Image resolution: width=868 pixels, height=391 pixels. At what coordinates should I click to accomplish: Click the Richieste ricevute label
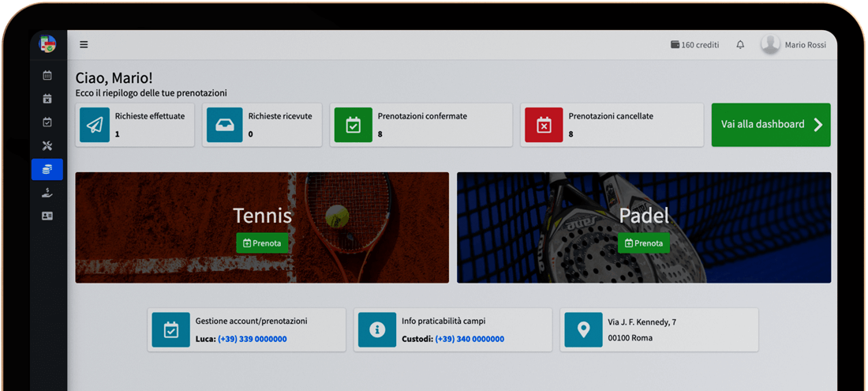coord(280,116)
